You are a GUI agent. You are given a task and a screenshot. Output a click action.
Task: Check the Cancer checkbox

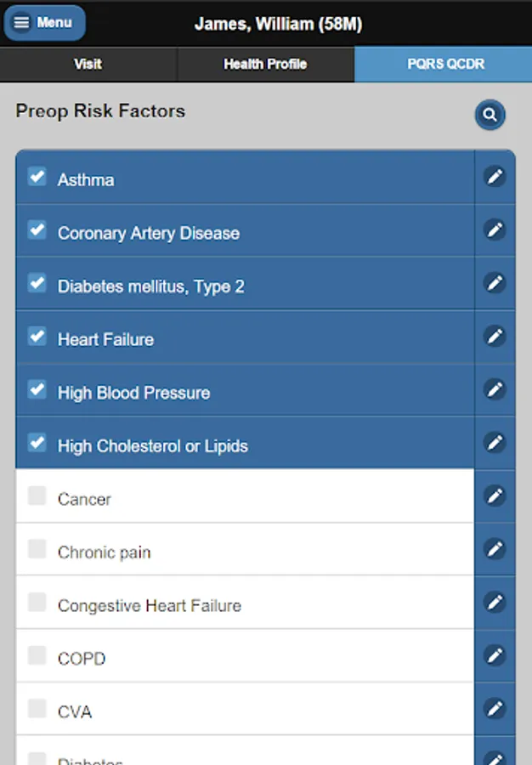click(37, 496)
